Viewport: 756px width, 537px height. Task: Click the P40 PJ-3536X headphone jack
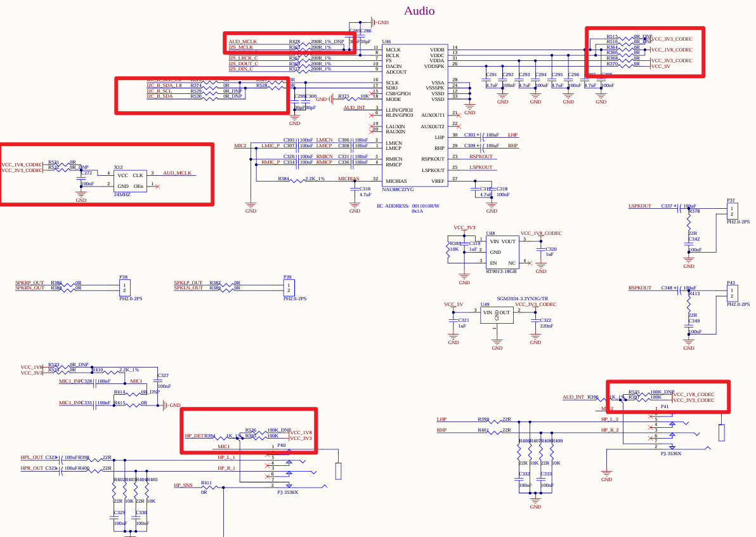click(x=287, y=470)
